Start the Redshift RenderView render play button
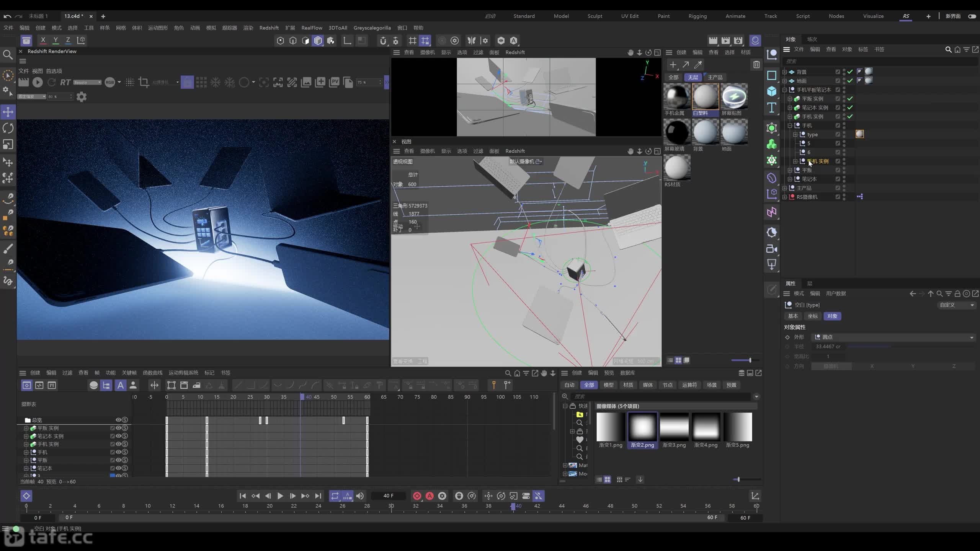The width and height of the screenshot is (980, 551). pos(38,82)
